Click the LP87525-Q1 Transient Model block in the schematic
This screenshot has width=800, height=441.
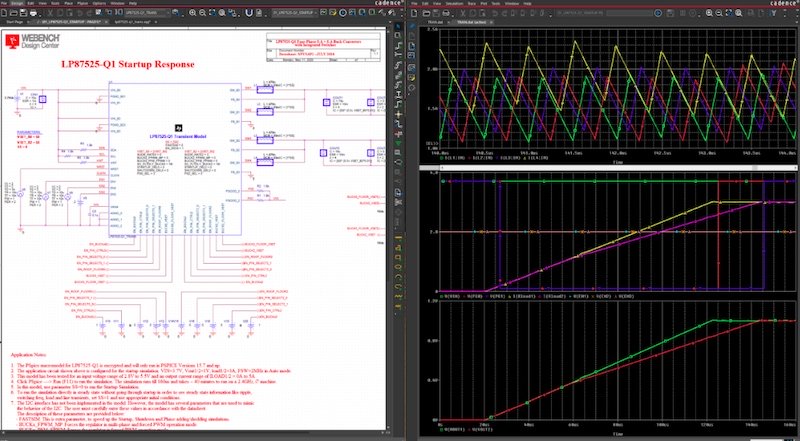point(175,159)
